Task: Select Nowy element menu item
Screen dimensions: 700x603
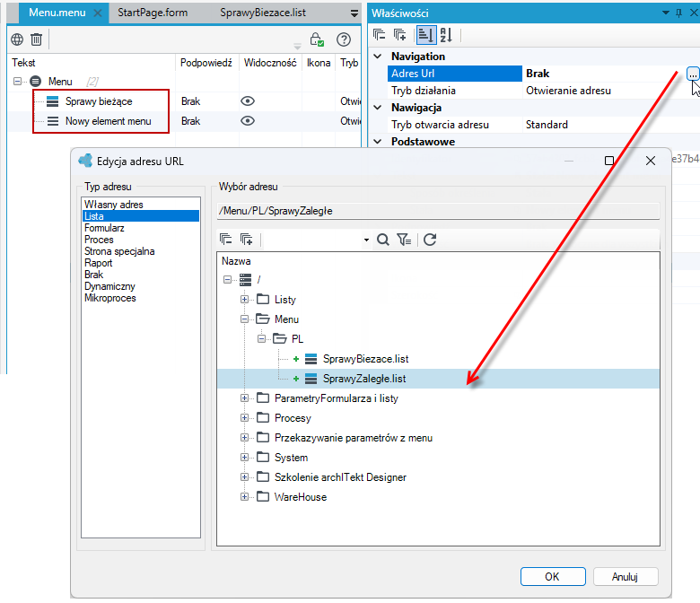Action: (x=108, y=121)
